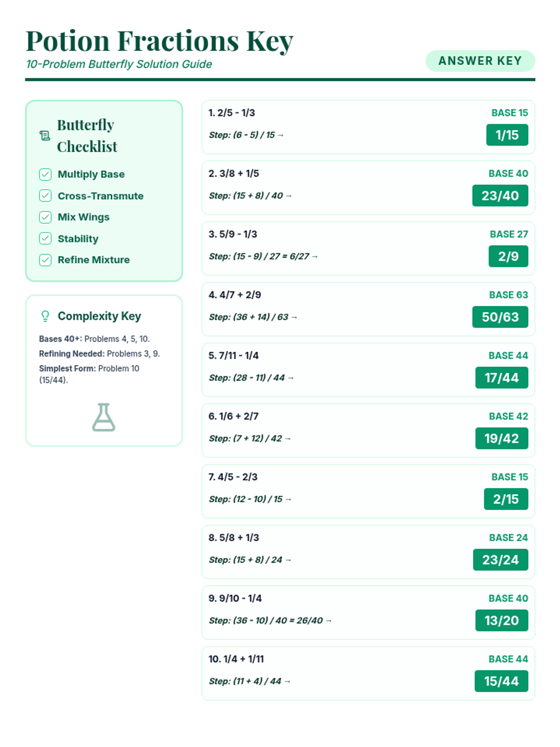
Task: Select the 23/40 answer badge
Action: coord(500,196)
